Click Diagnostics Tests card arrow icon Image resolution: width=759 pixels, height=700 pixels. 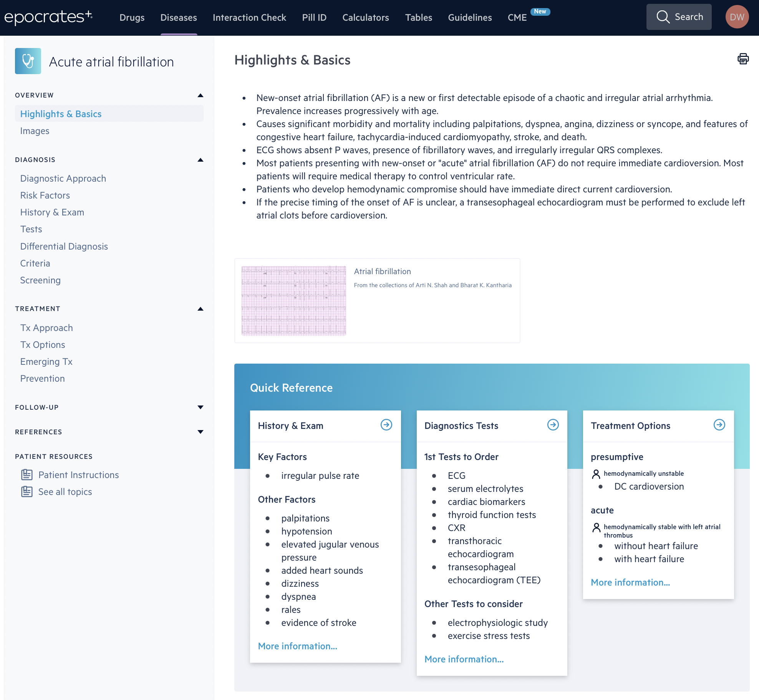tap(553, 425)
